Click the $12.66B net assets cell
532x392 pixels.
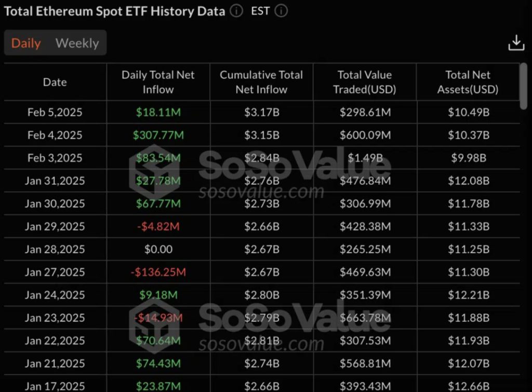(469, 386)
